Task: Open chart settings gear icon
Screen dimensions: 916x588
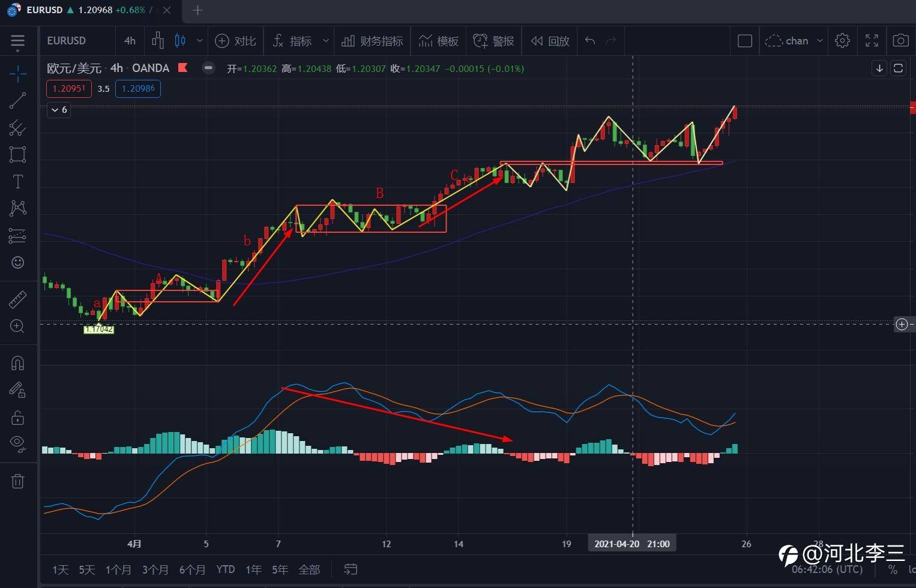Action: 842,41
